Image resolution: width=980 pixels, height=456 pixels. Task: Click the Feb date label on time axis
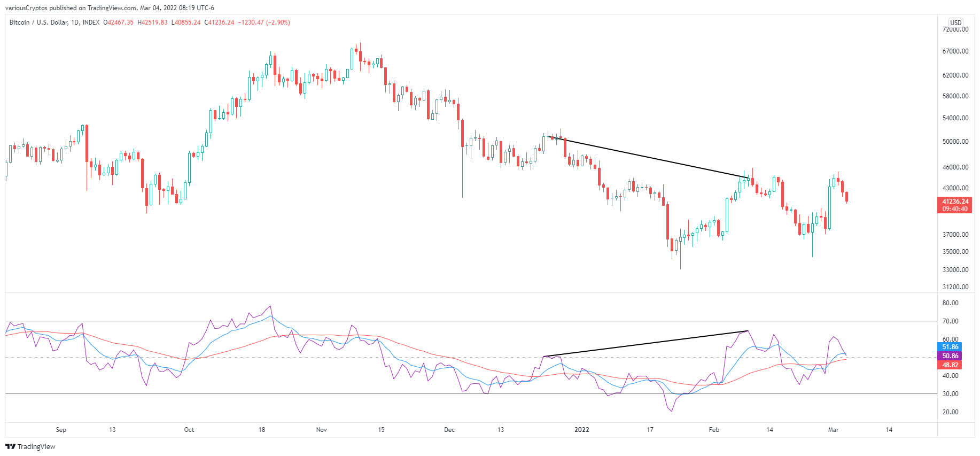714,430
